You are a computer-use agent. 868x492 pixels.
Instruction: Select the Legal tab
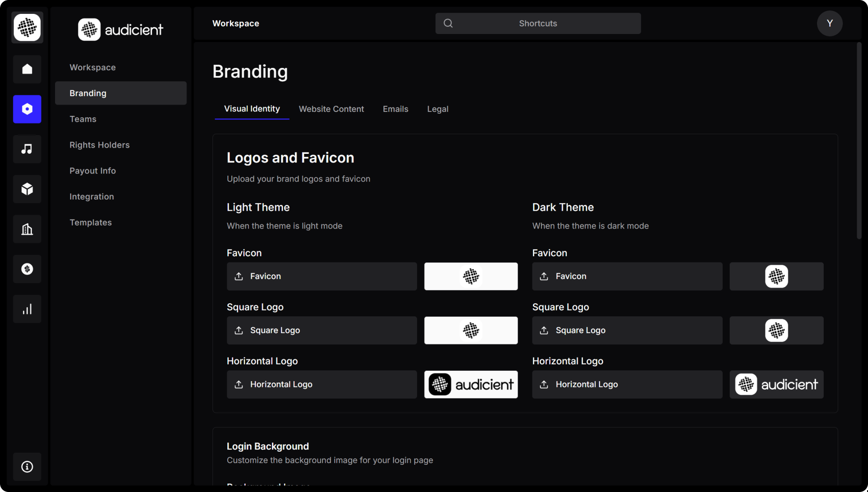click(438, 109)
